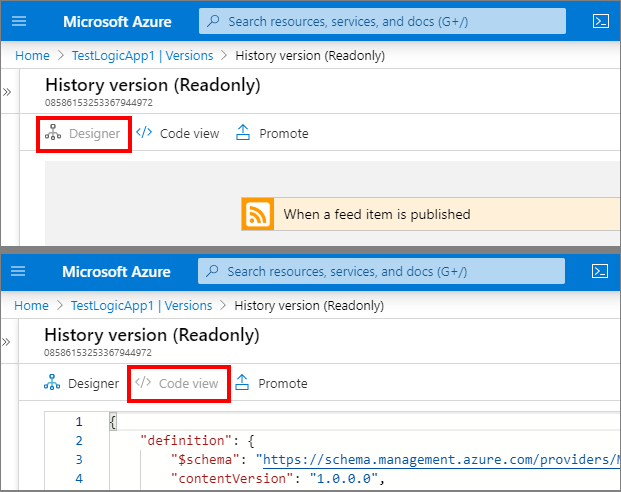Launch Cloud Shell in the upper portal header
The width and height of the screenshot is (621, 492).
(x=601, y=21)
